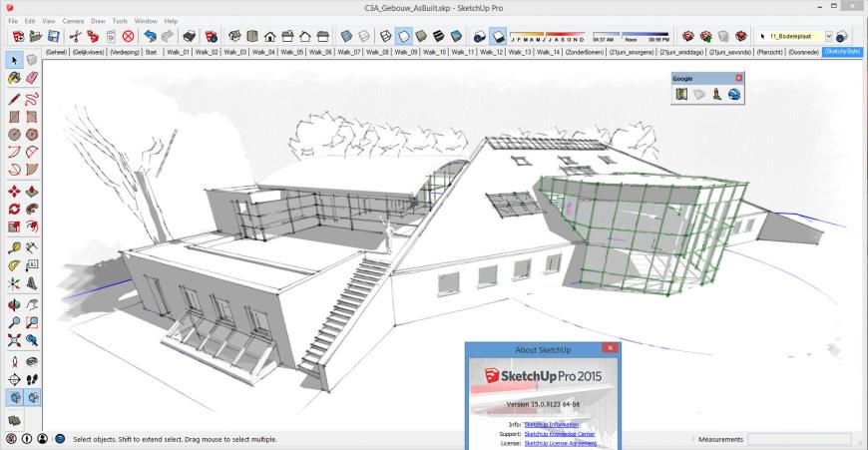Click the Cut scissors icon

click(x=75, y=37)
